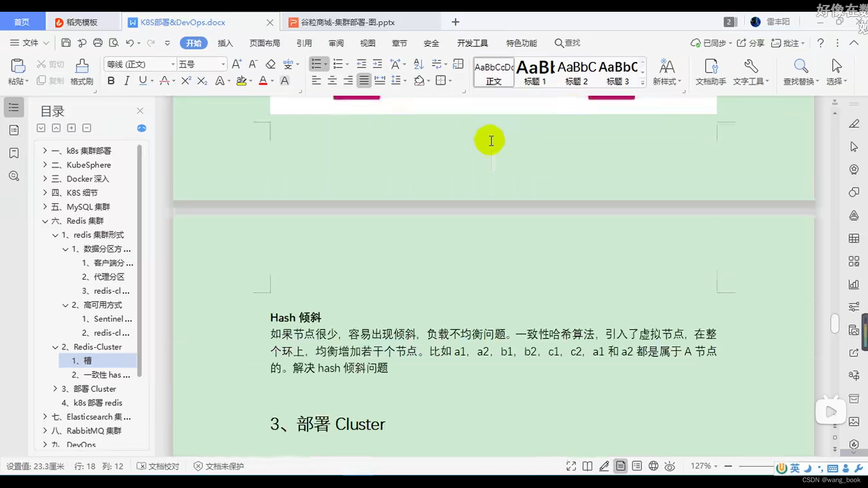Switch to web layout view icon
This screenshot has height=488, width=868.
653,466
